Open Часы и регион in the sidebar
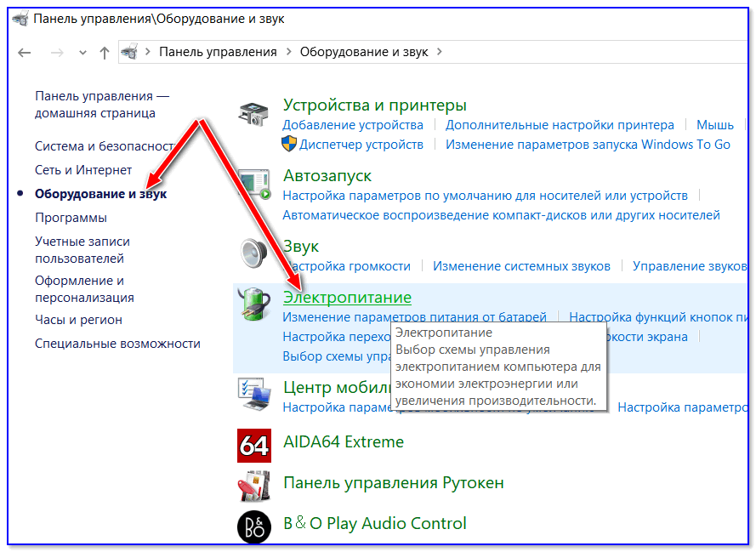Viewport: 756px width, 552px height. coord(78,320)
